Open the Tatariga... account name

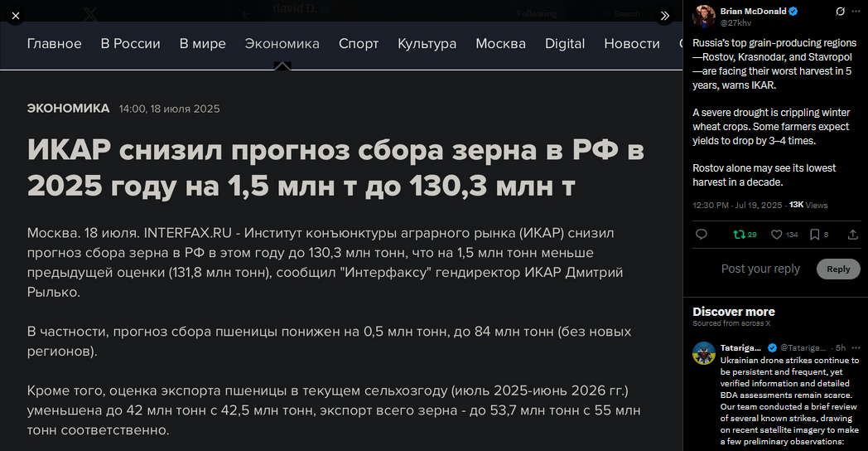740,348
